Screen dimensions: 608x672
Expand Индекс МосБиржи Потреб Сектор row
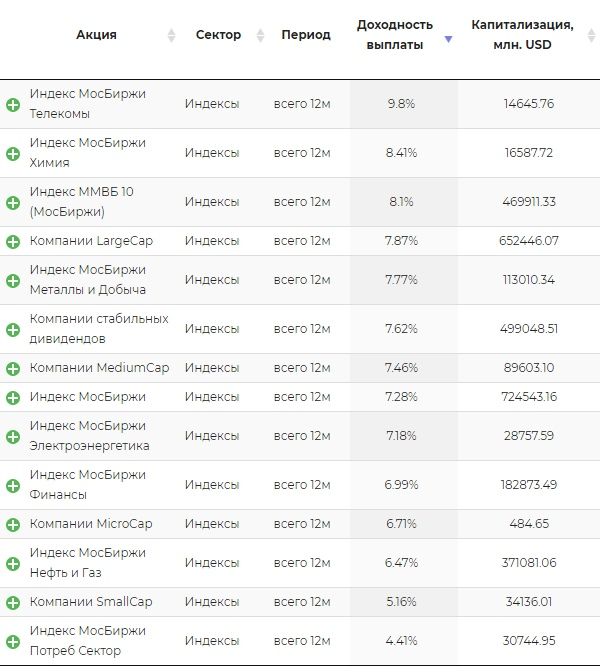pos(13,641)
